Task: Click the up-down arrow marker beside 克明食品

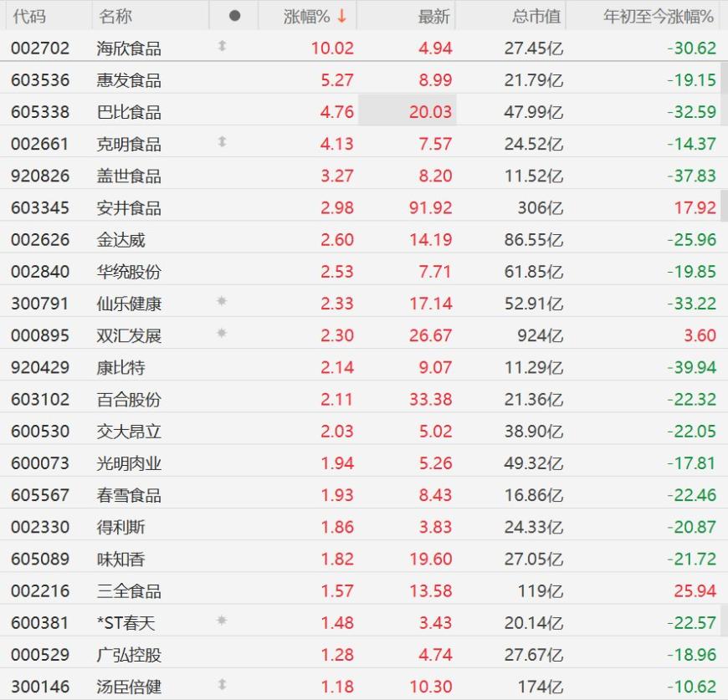Action: tap(222, 141)
